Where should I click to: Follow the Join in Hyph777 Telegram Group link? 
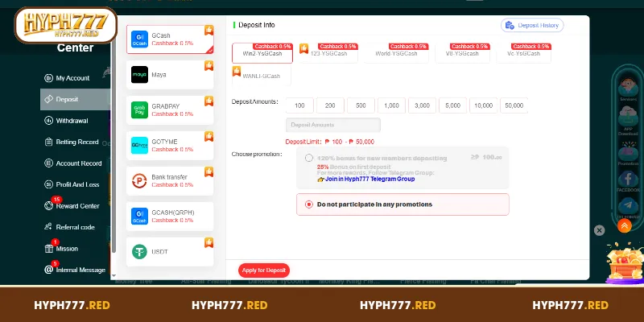click(370, 179)
